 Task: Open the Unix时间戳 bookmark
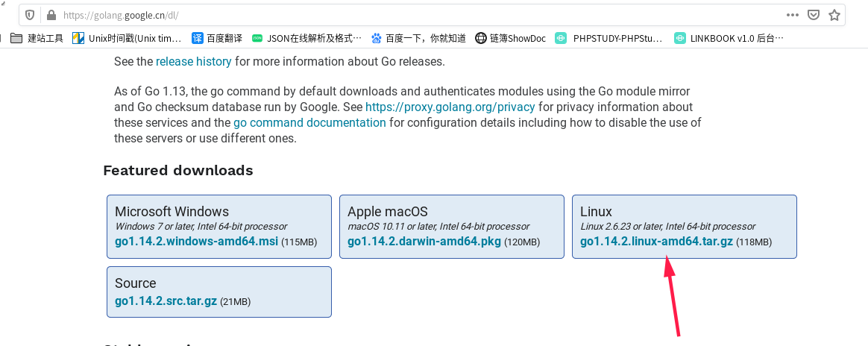(x=127, y=38)
